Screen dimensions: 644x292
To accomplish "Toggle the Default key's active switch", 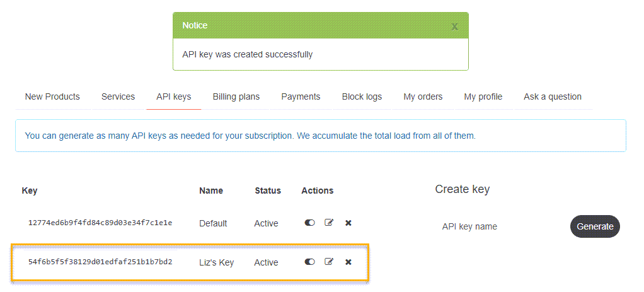I will [309, 223].
